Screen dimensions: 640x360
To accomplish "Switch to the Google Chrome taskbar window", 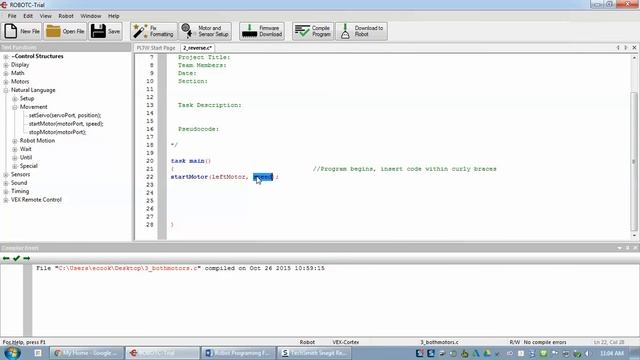I will (86, 353).
